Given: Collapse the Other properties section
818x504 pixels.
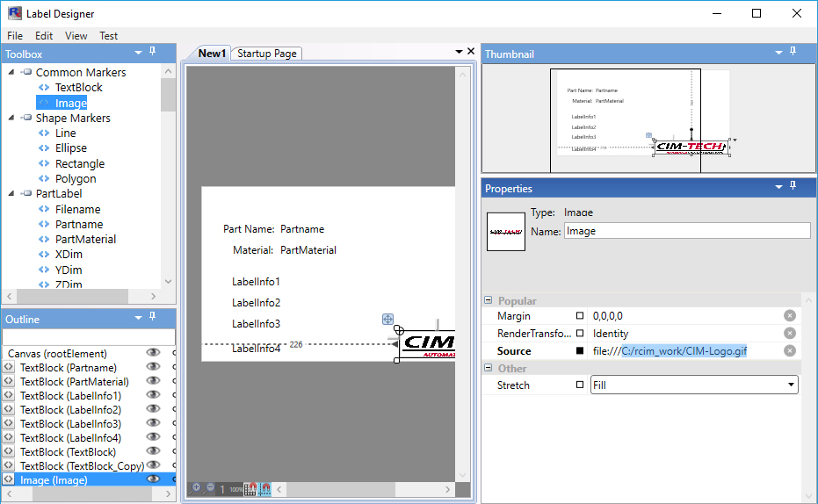Looking at the screenshot, I should point(489,368).
